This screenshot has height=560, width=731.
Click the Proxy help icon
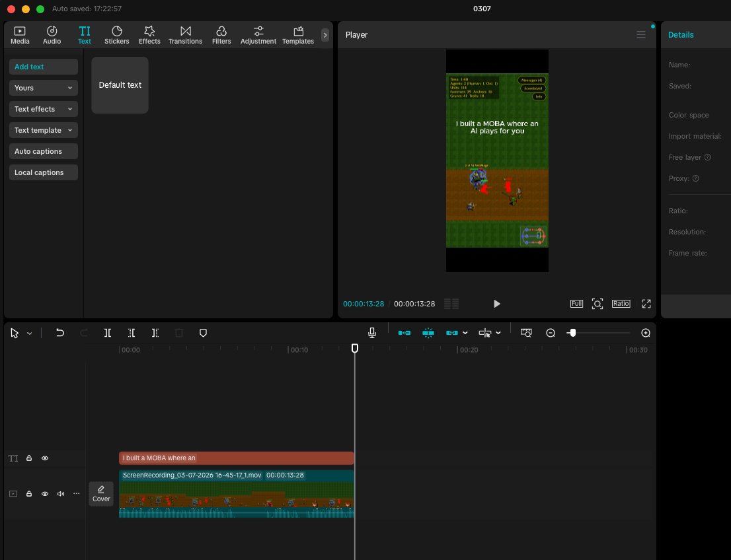(x=695, y=178)
